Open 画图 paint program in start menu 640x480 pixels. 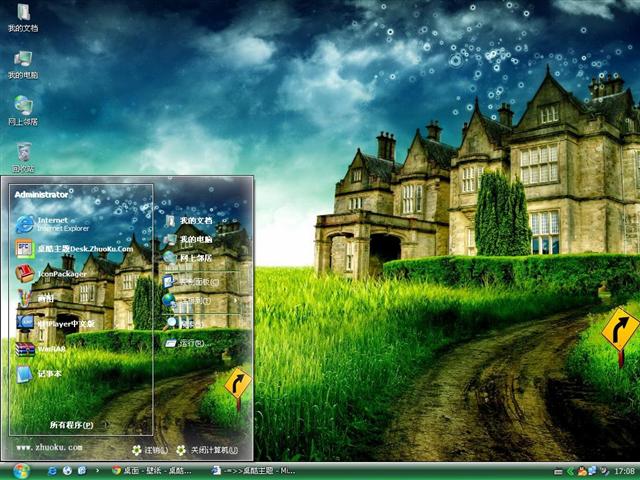click(x=35, y=299)
